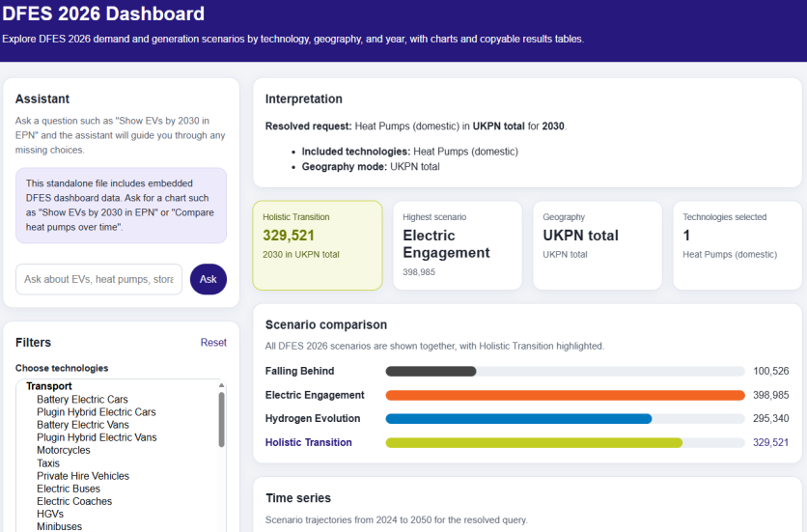Click the Technologies selected card
This screenshot has width=807, height=532.
click(737, 245)
